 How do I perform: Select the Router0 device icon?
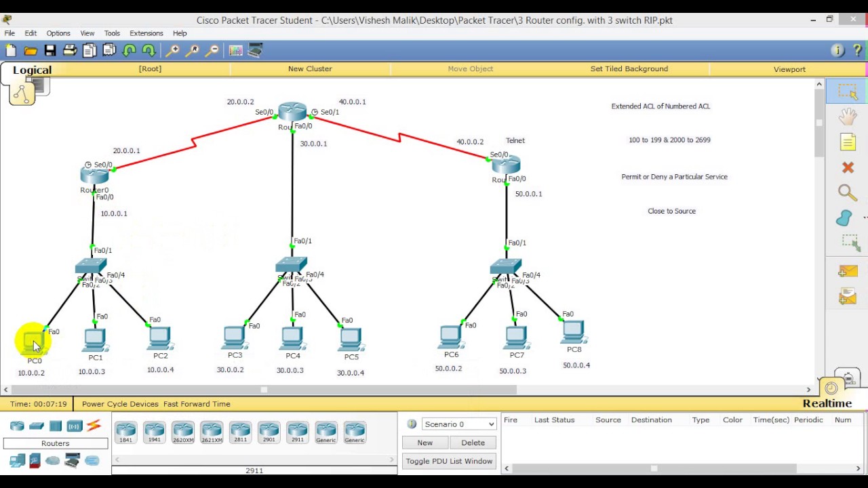tap(94, 175)
